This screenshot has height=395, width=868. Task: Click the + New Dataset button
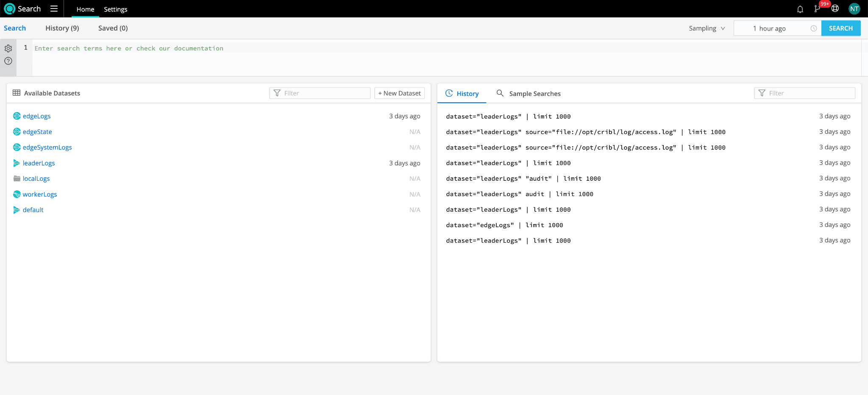(x=399, y=93)
